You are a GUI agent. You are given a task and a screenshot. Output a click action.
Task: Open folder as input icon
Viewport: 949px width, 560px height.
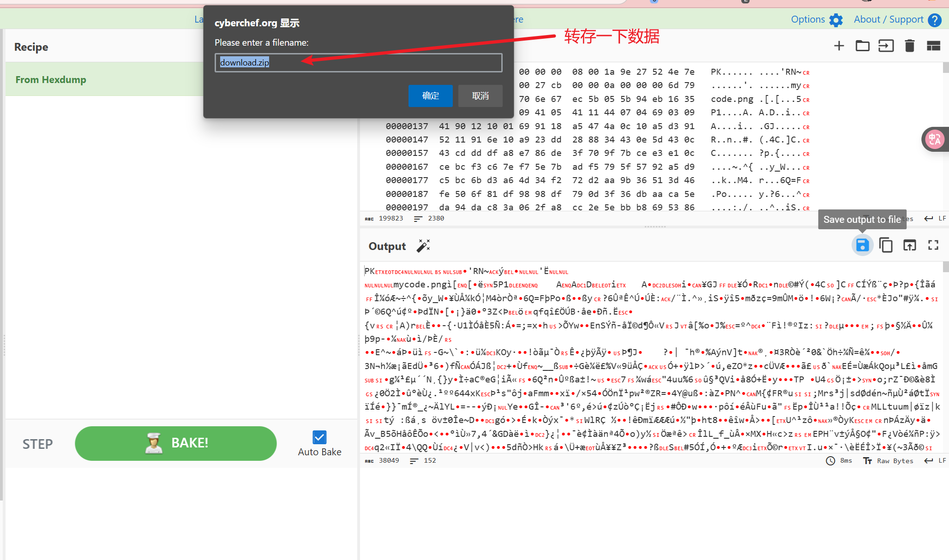pyautogui.click(x=862, y=46)
